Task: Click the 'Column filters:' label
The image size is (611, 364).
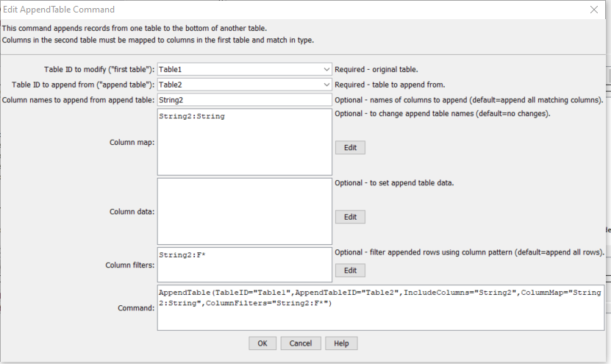Action: point(129,265)
